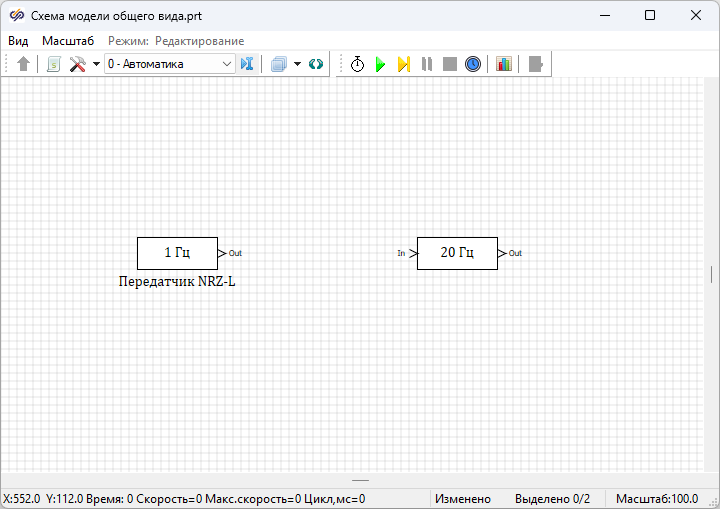
Task: Click the yellow step-forward button
Action: pyautogui.click(x=403, y=64)
